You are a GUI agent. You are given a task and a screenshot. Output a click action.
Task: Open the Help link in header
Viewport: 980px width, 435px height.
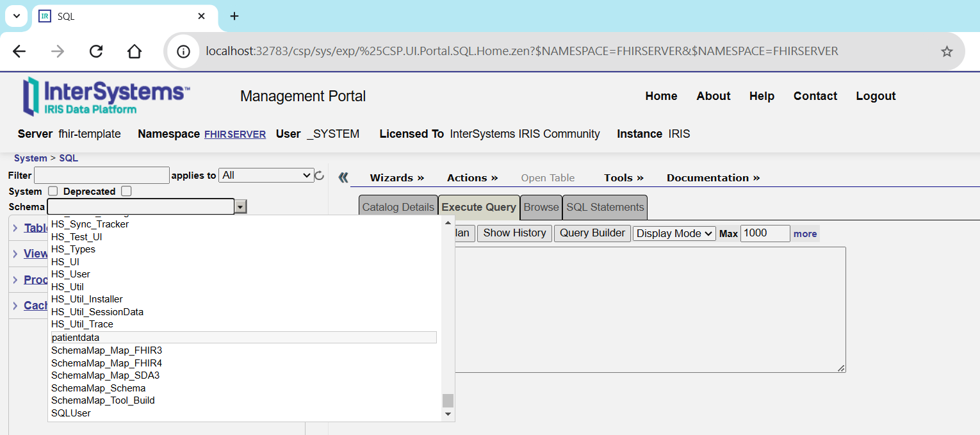762,96
